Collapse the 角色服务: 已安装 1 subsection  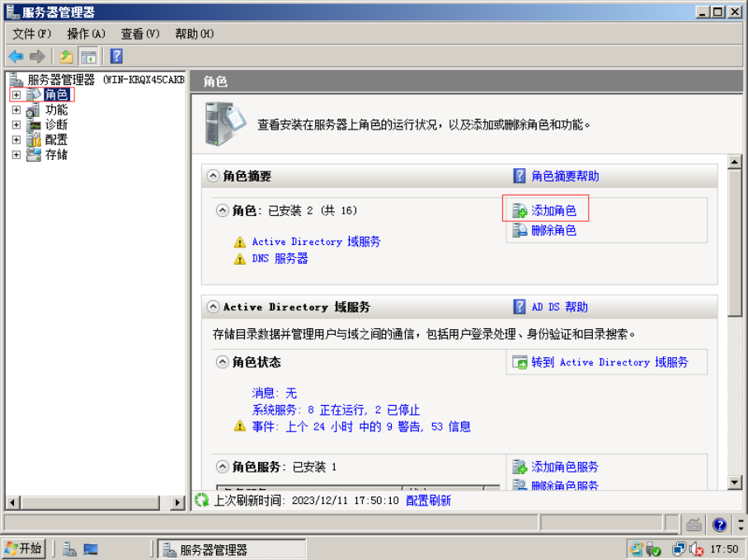pyautogui.click(x=223, y=467)
